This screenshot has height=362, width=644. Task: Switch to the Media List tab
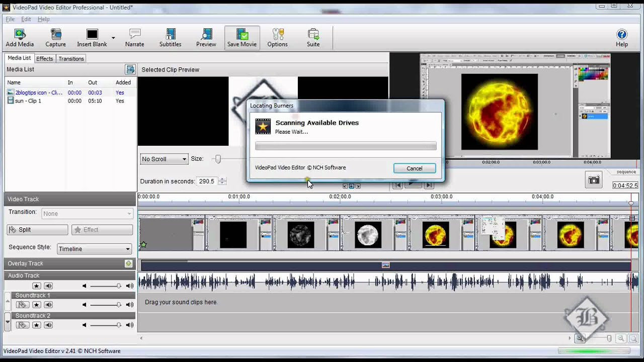[x=20, y=58]
